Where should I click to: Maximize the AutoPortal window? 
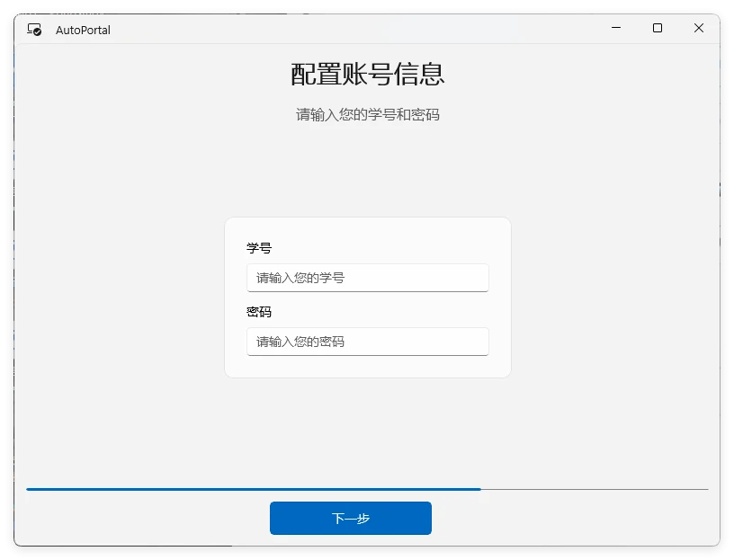658,29
